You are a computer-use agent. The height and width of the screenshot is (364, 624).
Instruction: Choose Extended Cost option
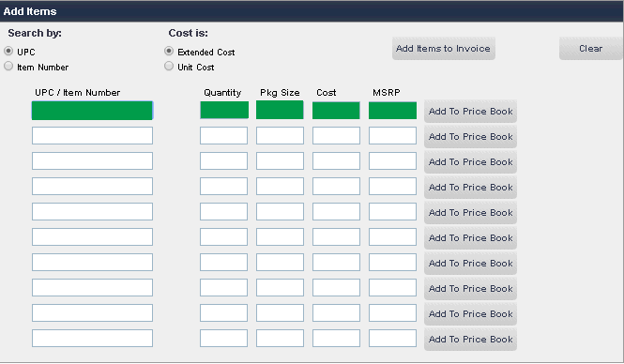169,51
